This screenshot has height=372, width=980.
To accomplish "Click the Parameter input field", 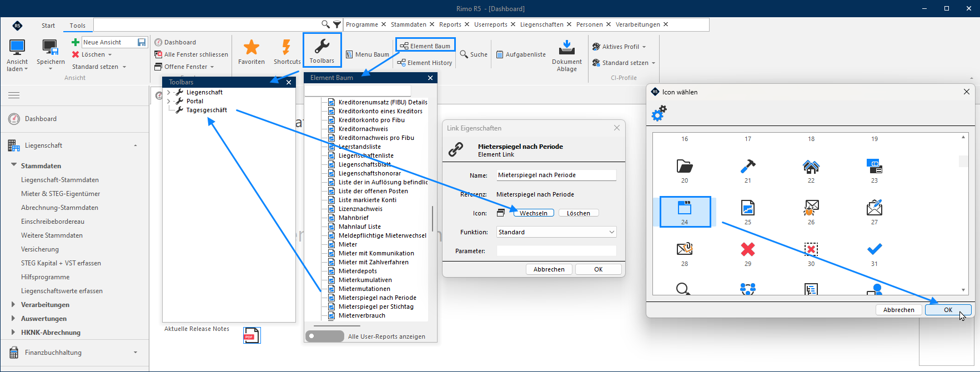I will pos(556,251).
